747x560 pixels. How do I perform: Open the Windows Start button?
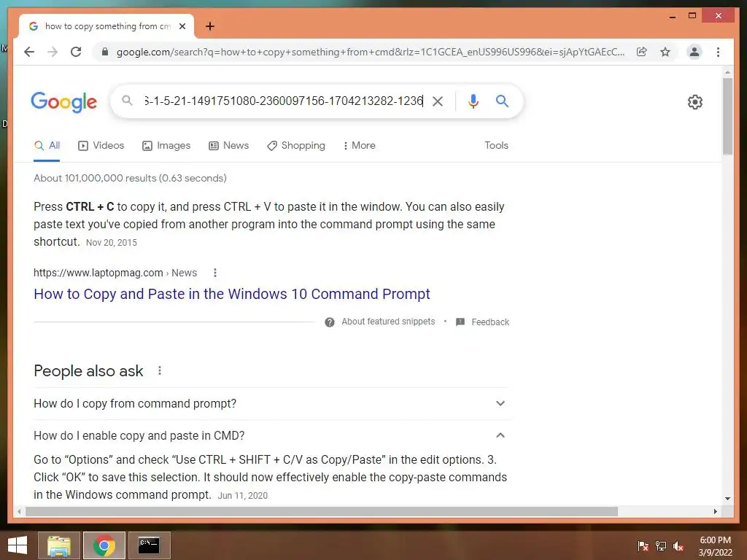[18, 545]
